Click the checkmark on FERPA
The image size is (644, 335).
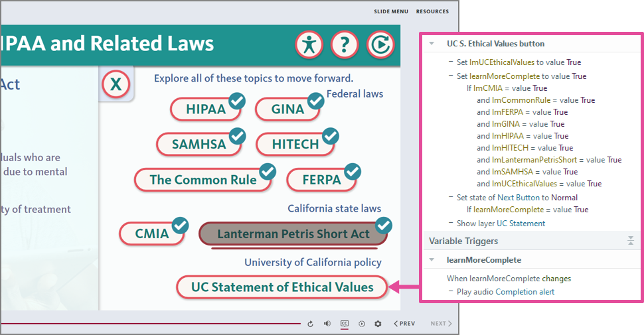353,172
